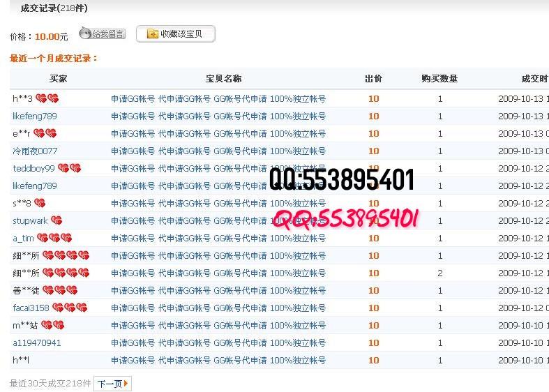Open the item link in h**l's row
The height and width of the screenshot is (392, 549).
(218, 360)
